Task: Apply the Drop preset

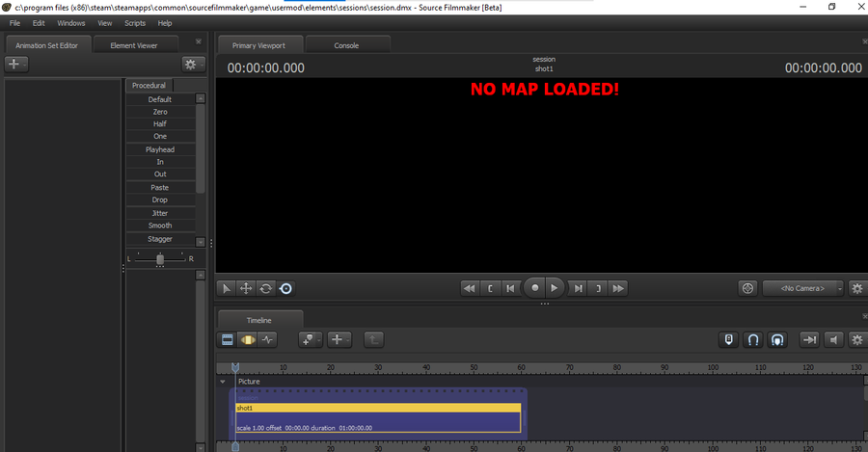Action: coord(160,199)
